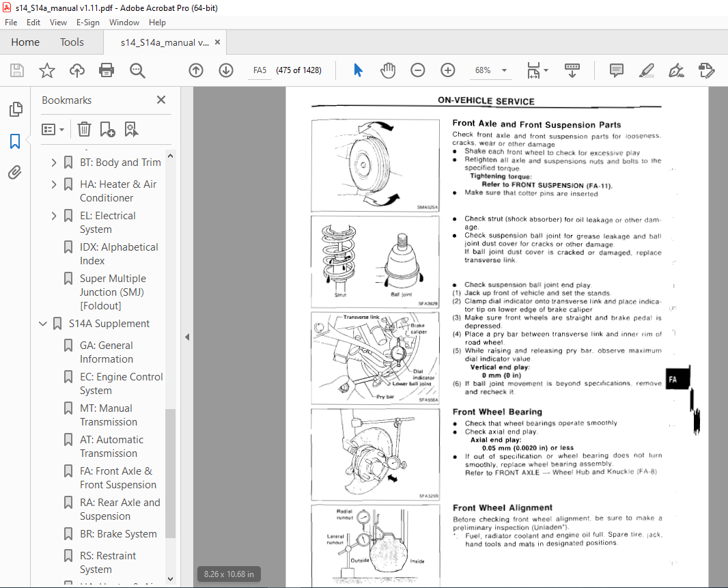Click the 68% zoom value field
This screenshot has width=728, height=588.
coord(483,70)
